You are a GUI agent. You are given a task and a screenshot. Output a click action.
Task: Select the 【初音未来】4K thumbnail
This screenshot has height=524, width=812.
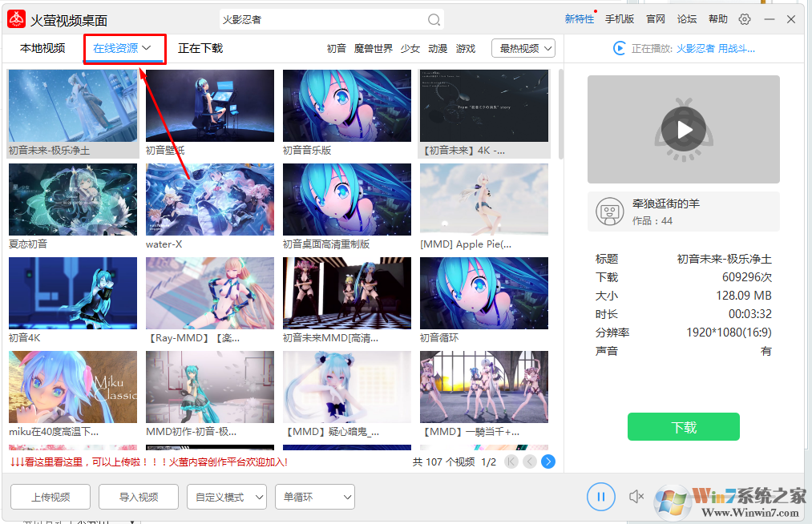point(483,106)
